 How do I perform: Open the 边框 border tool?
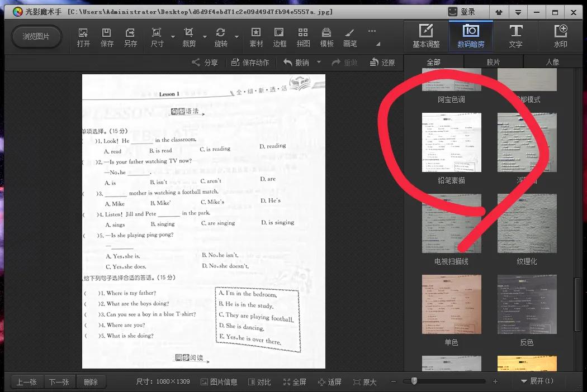pyautogui.click(x=280, y=37)
